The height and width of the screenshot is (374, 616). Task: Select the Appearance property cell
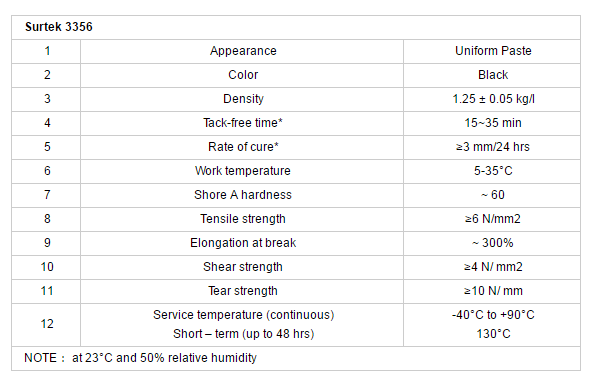(243, 51)
